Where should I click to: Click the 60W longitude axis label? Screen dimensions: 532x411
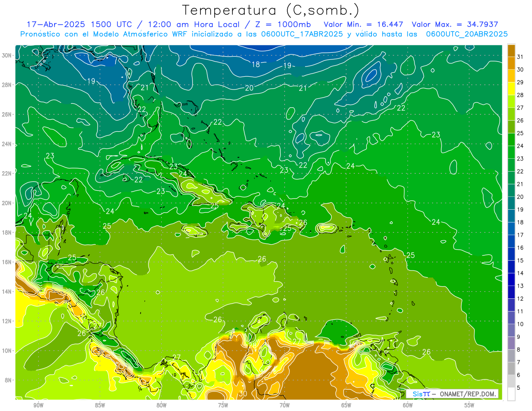point(408,405)
